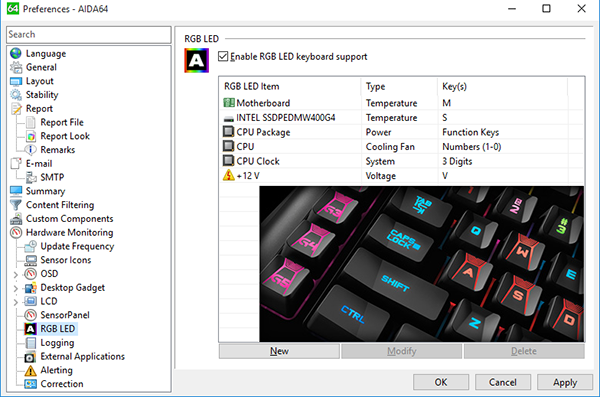Click the Delete button
The image size is (600, 397).
(524, 351)
